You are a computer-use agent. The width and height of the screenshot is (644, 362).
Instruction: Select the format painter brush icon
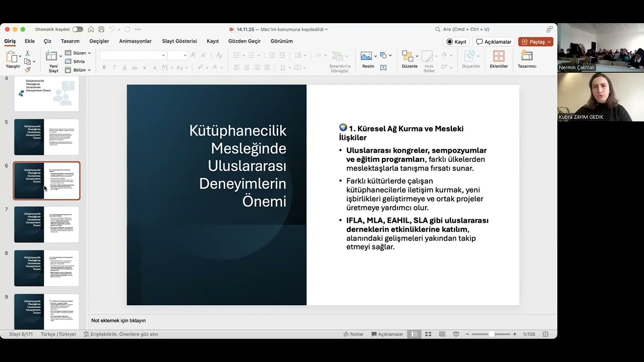(x=27, y=70)
